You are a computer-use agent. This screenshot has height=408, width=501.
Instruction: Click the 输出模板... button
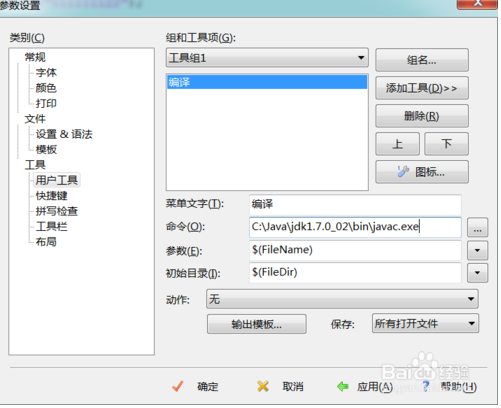pos(257,324)
